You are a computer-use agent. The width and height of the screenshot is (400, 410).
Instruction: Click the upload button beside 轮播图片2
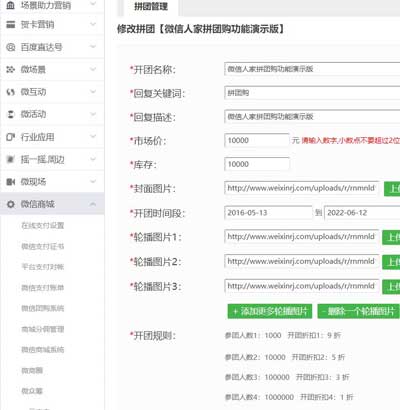[391, 262]
